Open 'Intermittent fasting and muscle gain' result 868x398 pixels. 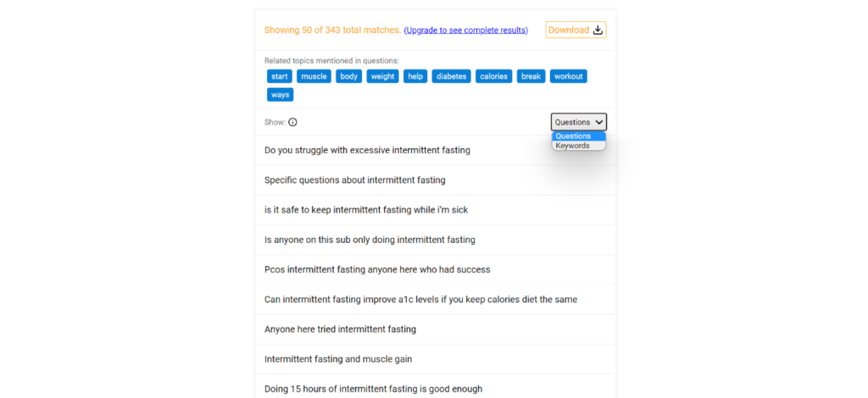pos(435,359)
